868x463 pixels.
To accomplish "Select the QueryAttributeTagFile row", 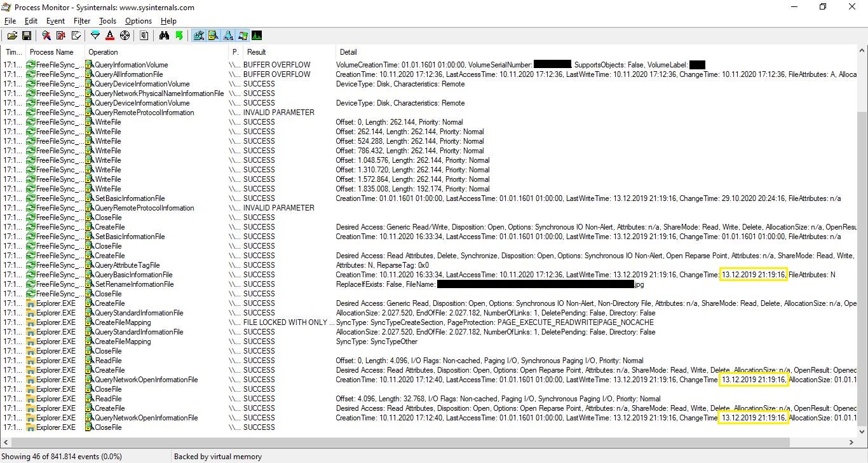I will (x=429, y=265).
